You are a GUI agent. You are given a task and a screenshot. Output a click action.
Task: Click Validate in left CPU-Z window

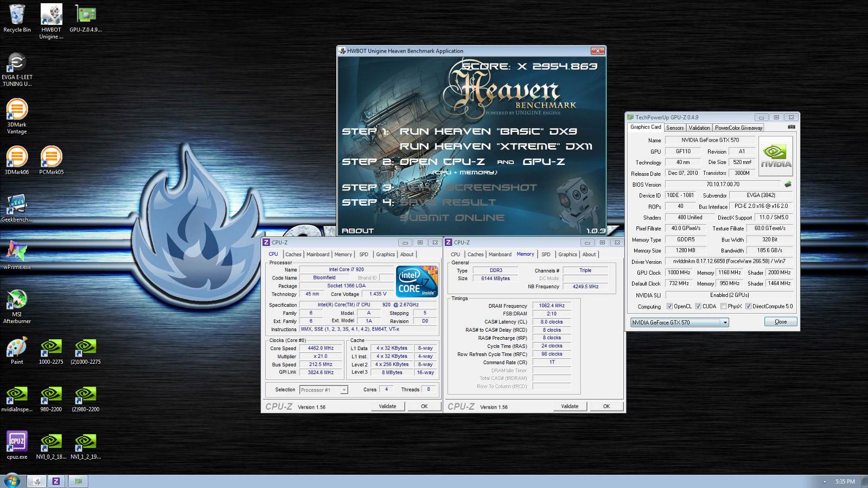click(387, 406)
